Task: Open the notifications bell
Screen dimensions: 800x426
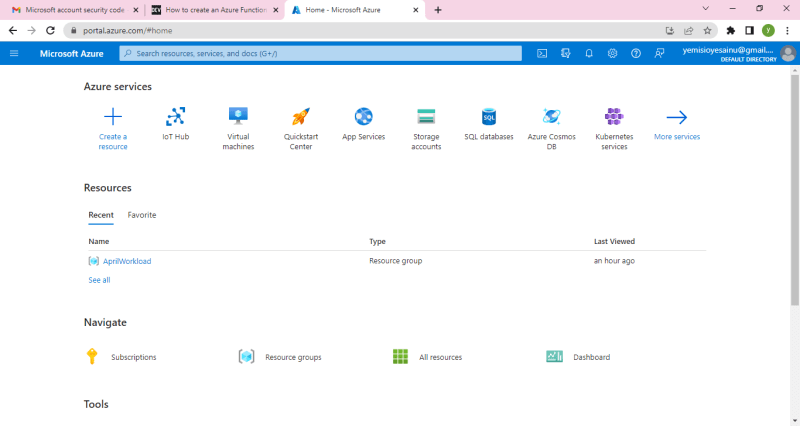Action: 589,53
